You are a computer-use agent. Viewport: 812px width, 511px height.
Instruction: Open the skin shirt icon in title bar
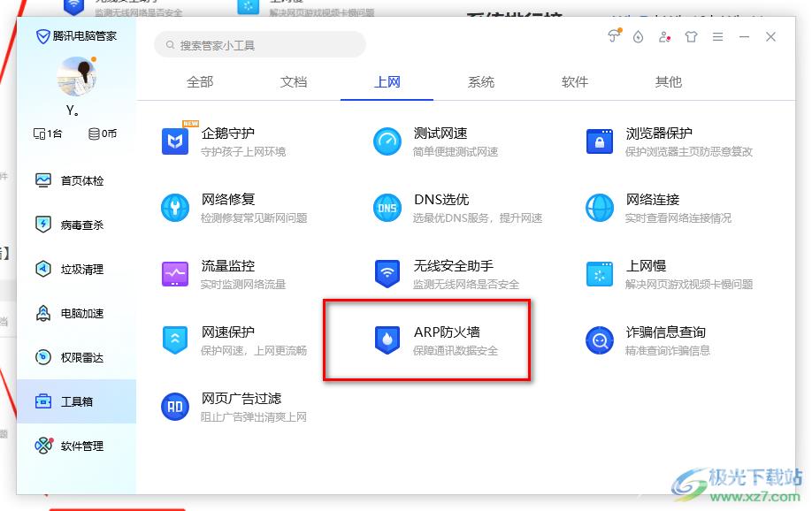tap(691, 37)
